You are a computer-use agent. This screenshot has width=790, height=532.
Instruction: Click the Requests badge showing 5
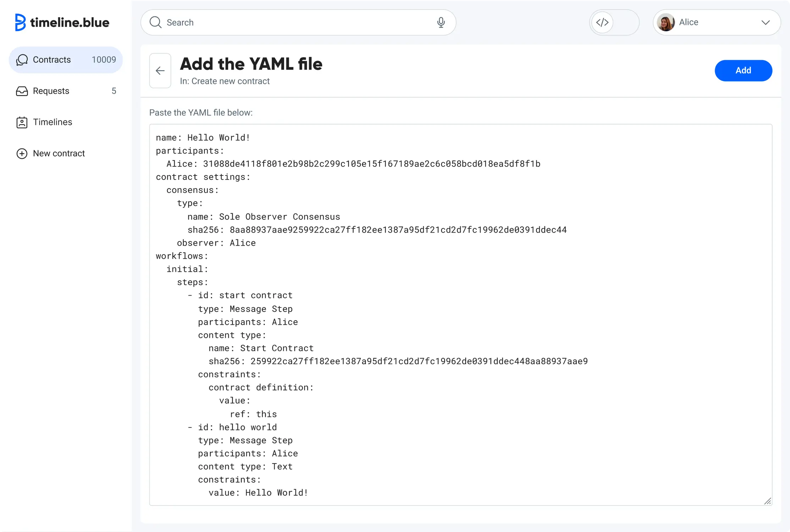[x=115, y=91]
